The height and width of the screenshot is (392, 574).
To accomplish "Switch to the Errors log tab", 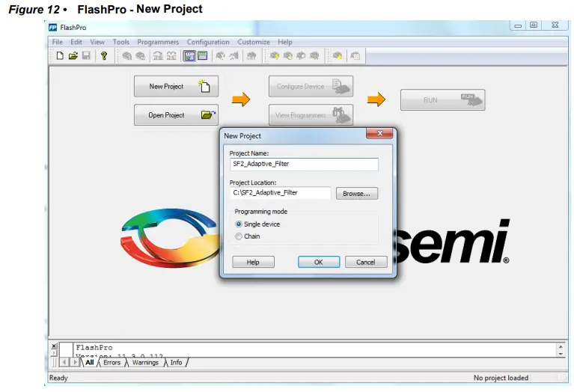I will click(112, 362).
